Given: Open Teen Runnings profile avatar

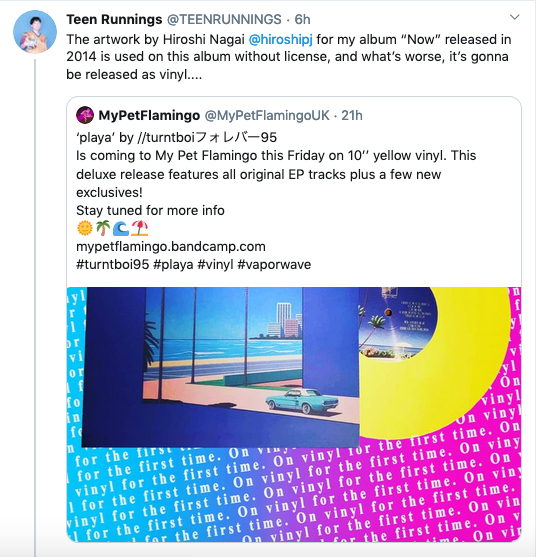Looking at the screenshot, I should 35,32.
